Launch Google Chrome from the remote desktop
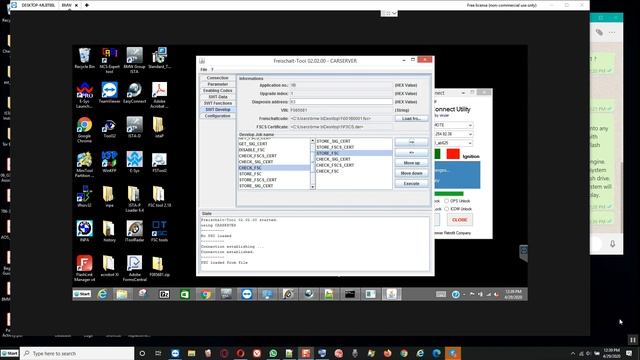This screenshot has width=640, height=360. [x=84, y=129]
